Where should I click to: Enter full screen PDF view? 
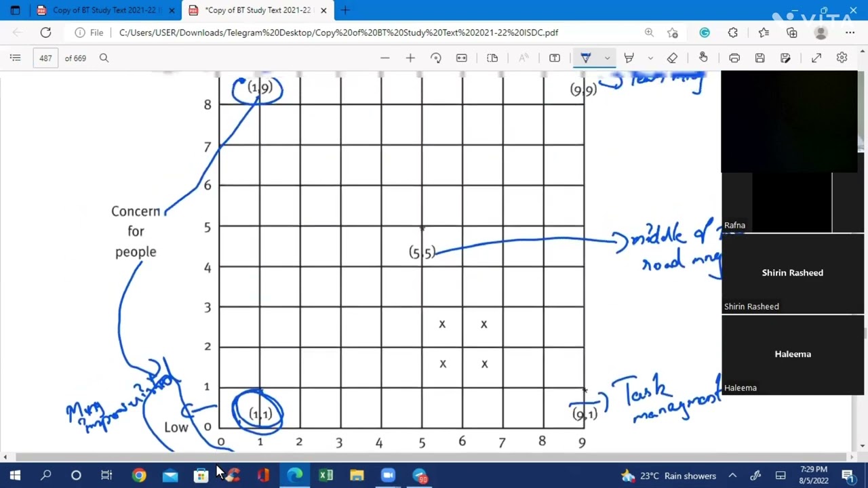(x=816, y=58)
